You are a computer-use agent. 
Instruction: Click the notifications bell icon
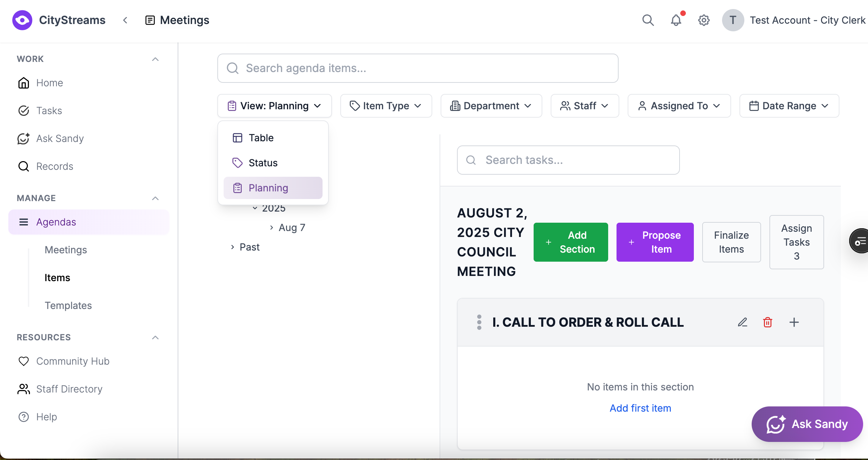676,20
